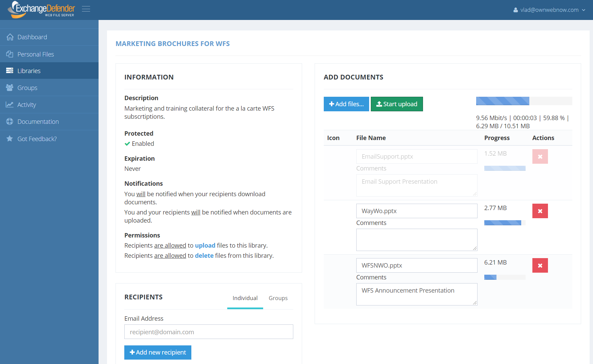Switch to the Groups recipients tab
The height and width of the screenshot is (364, 593).
278,298
